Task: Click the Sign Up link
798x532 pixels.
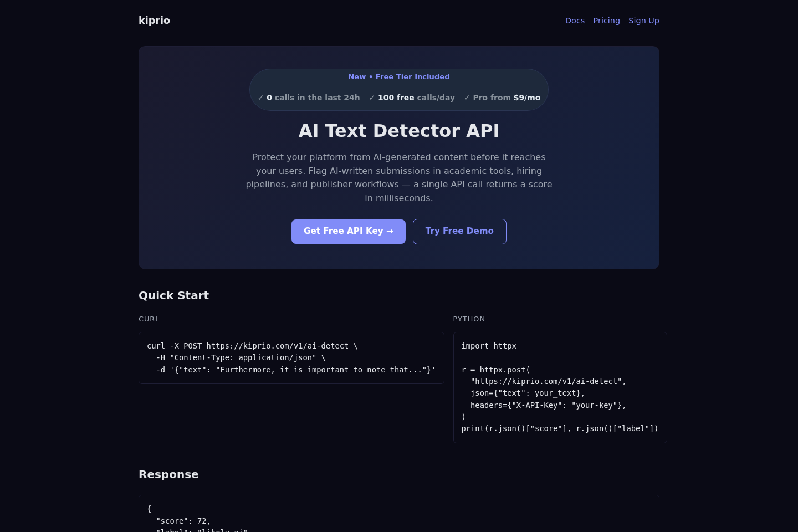Action: pos(643,21)
